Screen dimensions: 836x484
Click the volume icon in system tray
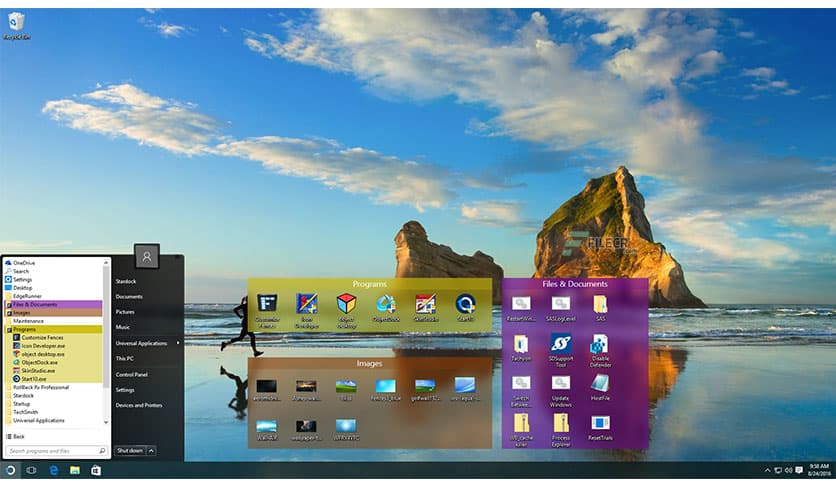tap(788, 470)
